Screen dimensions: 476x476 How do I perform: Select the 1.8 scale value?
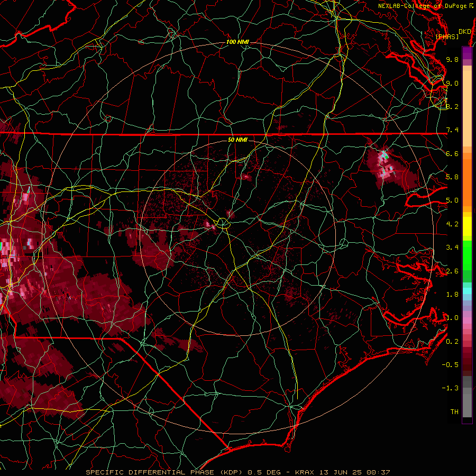point(452,295)
